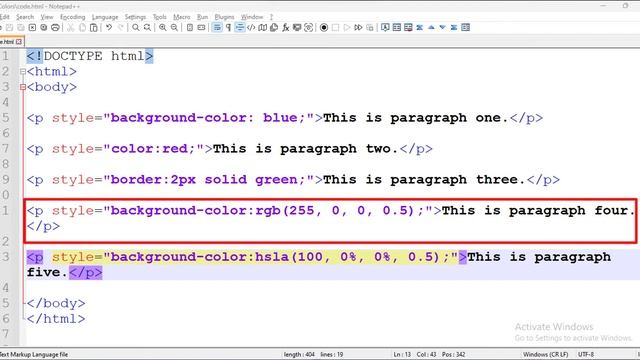Undo the last edit with Undo arrow

pyautogui.click(x=109, y=27)
